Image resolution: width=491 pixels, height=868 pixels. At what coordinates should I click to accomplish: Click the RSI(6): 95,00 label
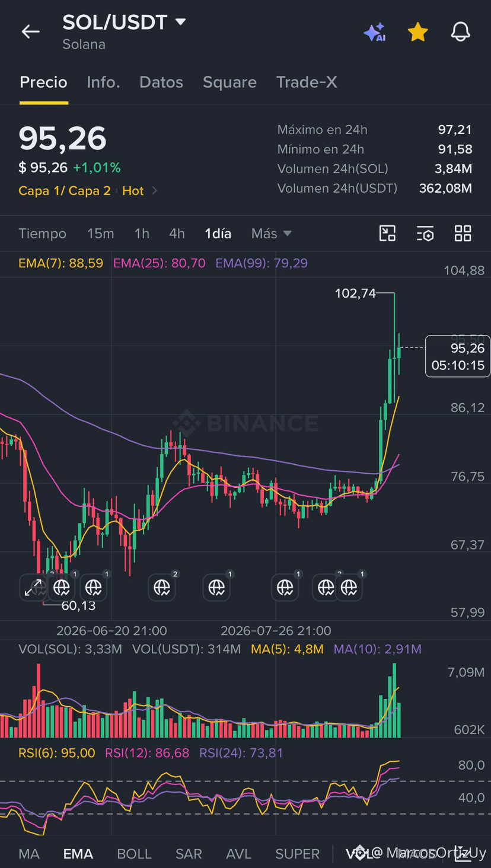tap(56, 753)
